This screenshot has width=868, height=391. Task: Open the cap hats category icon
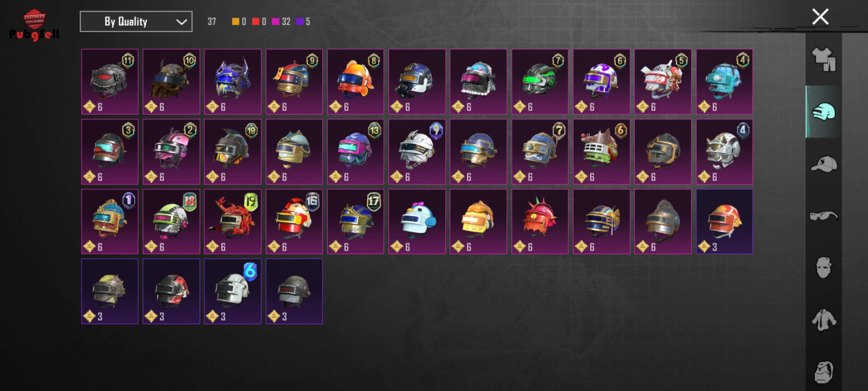[824, 164]
